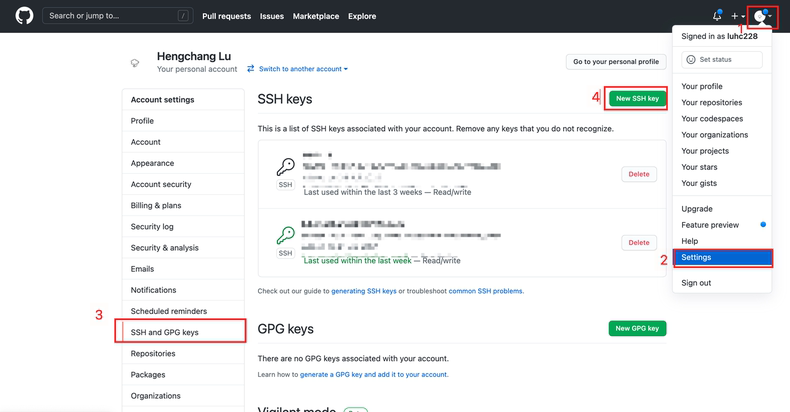This screenshot has height=412, width=790.
Task: Choose Your organizations in user menu
Action: pyautogui.click(x=722, y=135)
